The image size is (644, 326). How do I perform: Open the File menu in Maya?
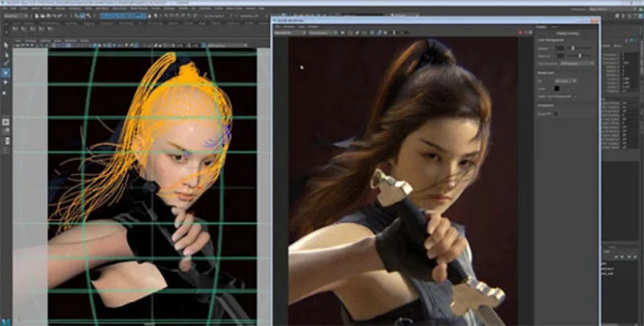pyautogui.click(x=5, y=8)
